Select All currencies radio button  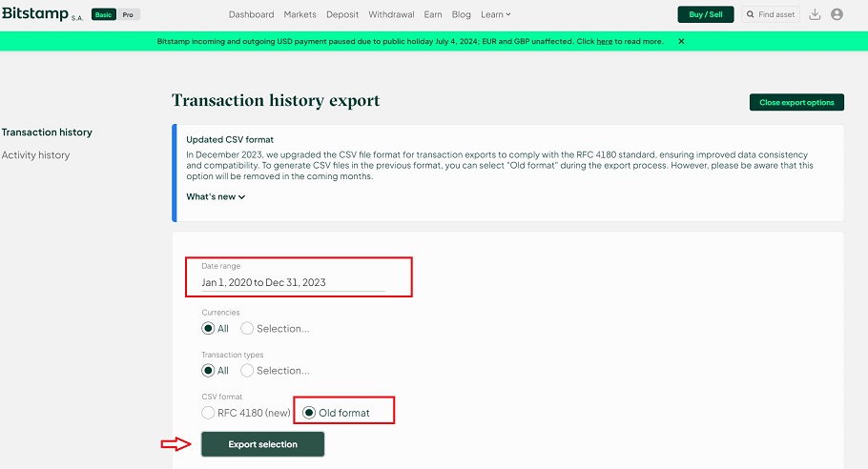(208, 328)
